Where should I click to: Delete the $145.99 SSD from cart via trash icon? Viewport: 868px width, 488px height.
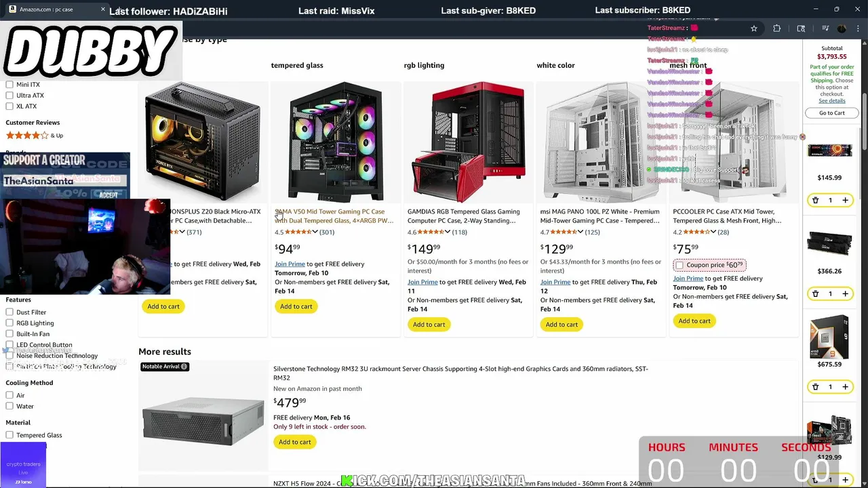coord(815,201)
